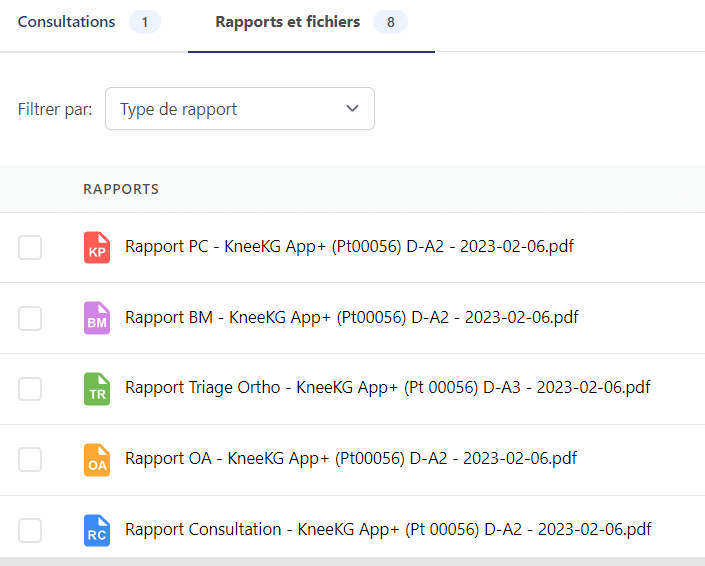705x566 pixels.
Task: Click the chevron arrow in report type filter
Action: click(352, 109)
